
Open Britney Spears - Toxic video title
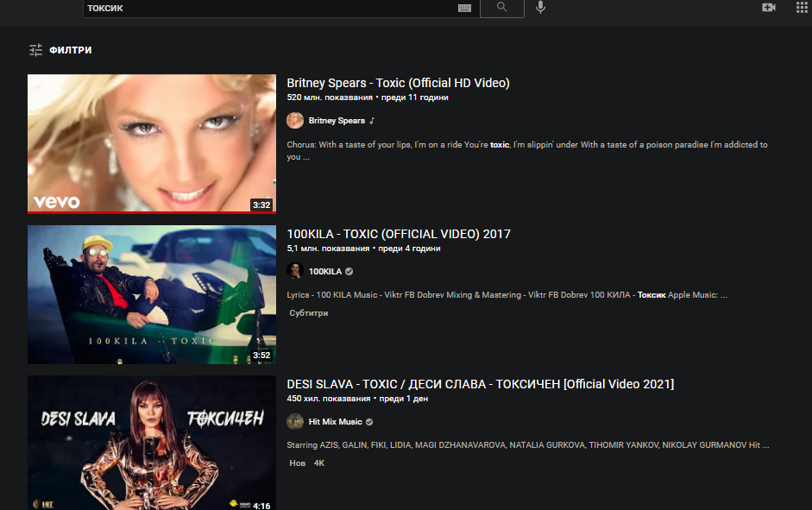pyautogui.click(x=398, y=83)
